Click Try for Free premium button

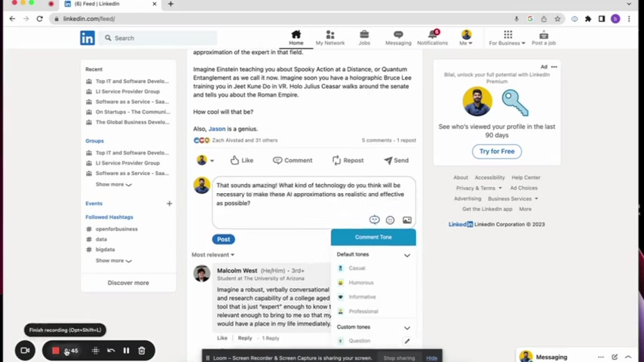pos(496,151)
